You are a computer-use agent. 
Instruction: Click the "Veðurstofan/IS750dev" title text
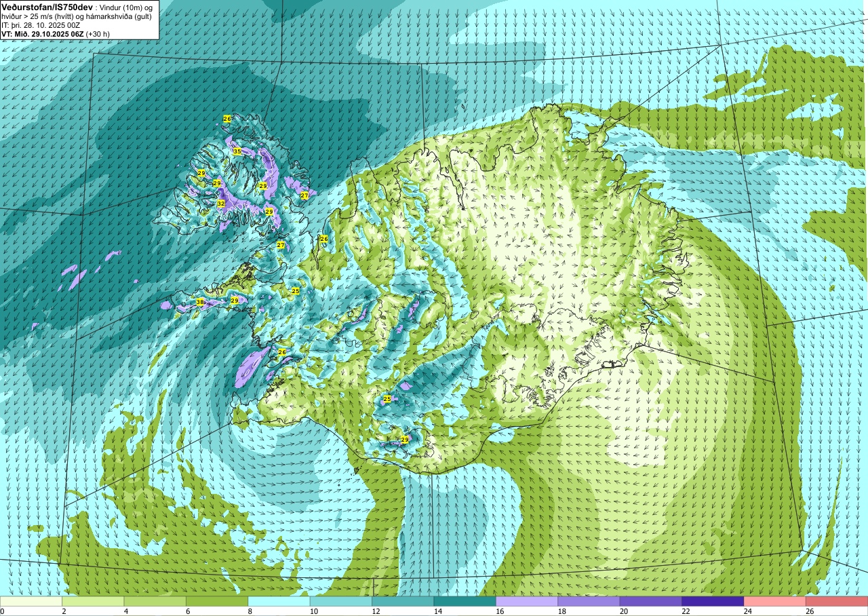tap(47, 6)
